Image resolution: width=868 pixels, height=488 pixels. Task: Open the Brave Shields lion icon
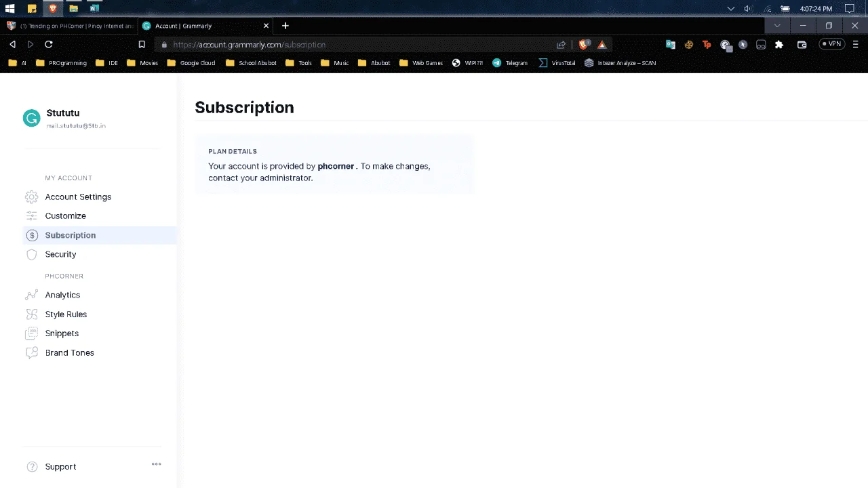tap(583, 45)
